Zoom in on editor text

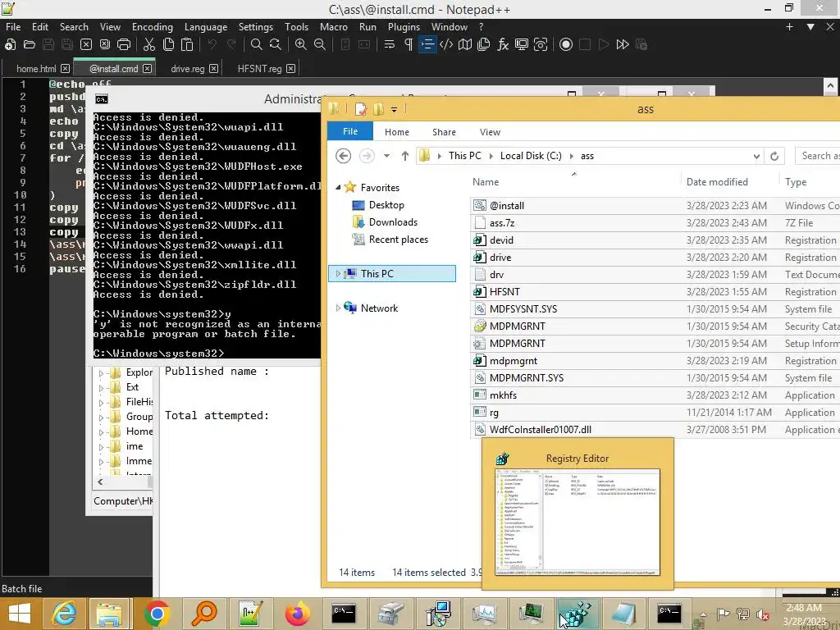tap(301, 44)
